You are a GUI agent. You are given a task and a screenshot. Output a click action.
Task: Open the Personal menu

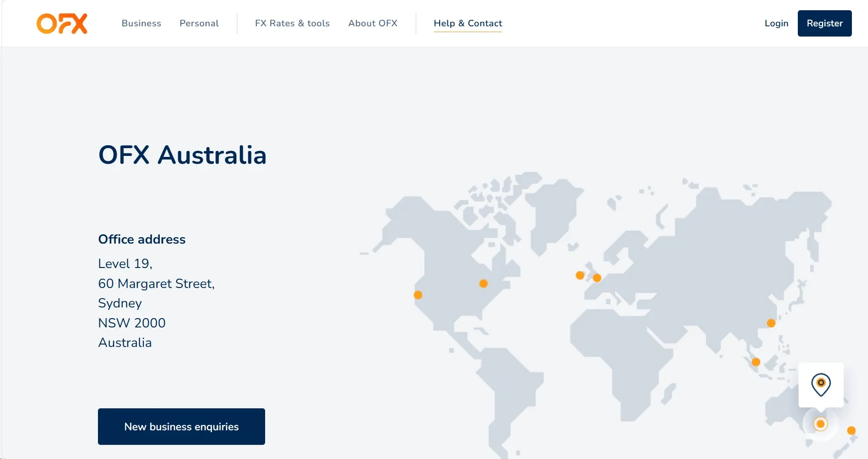199,23
